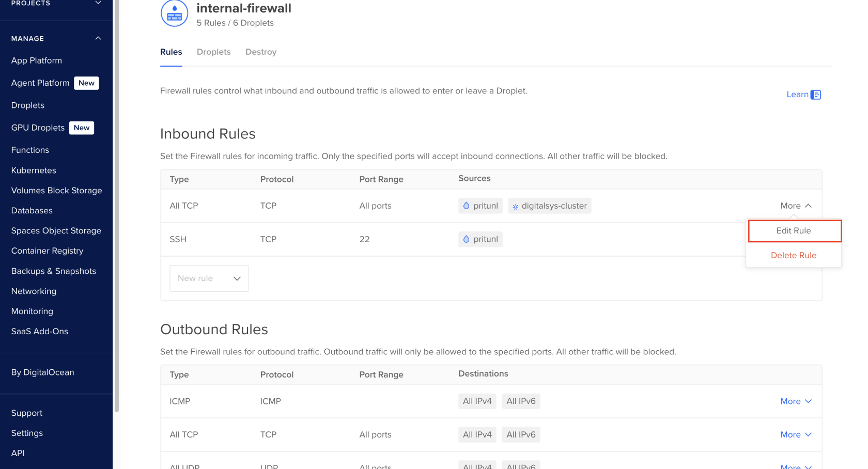
Task: Open More menu for All TCP outbound rule
Action: (796, 435)
